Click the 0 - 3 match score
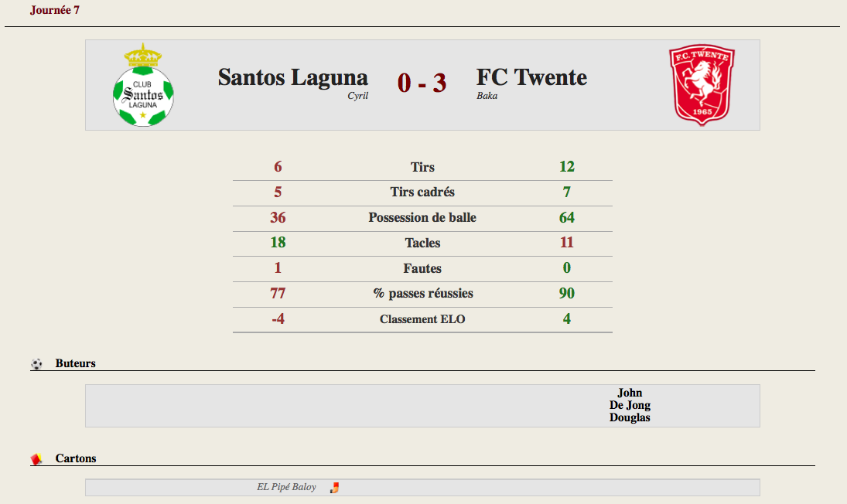The height and width of the screenshot is (504, 847). (x=422, y=83)
